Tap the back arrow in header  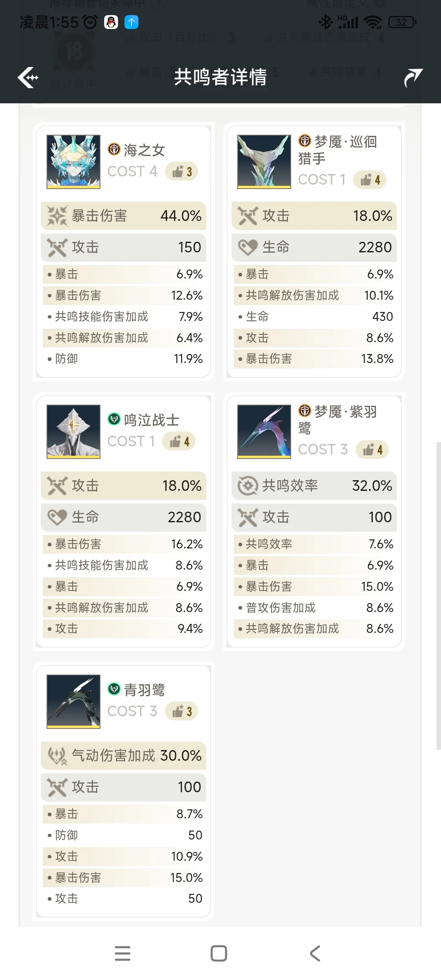[28, 77]
